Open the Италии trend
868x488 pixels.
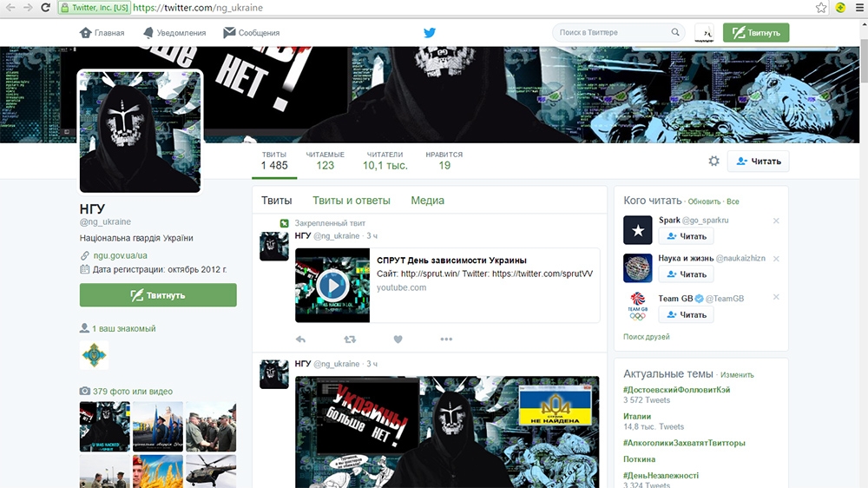(636, 416)
